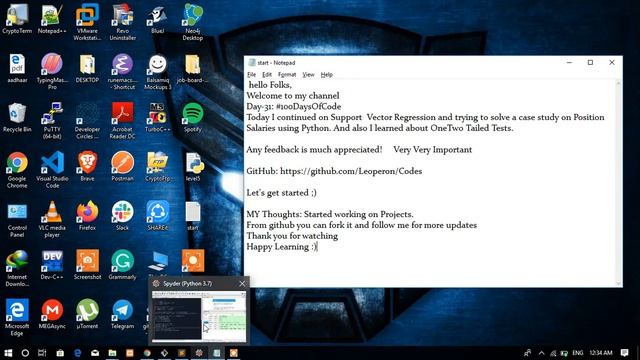The height and width of the screenshot is (360, 640).
Task: Open Notepad's Format menu
Action: coord(287,75)
